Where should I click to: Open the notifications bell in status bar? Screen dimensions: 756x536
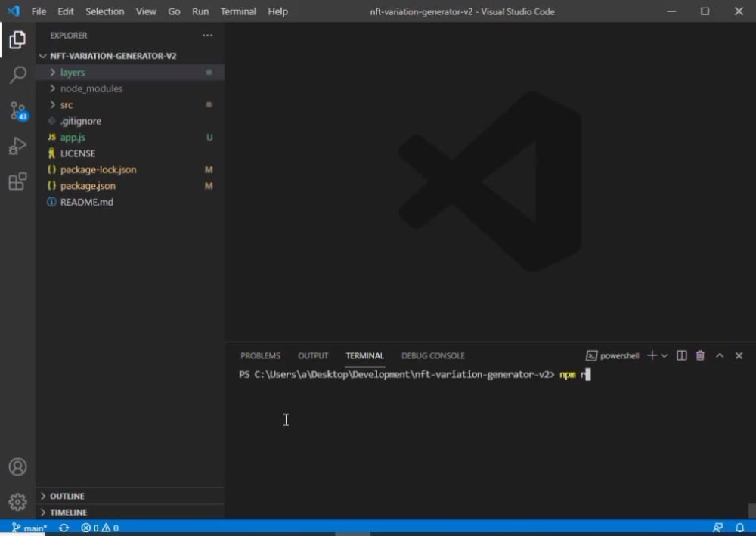pyautogui.click(x=739, y=528)
